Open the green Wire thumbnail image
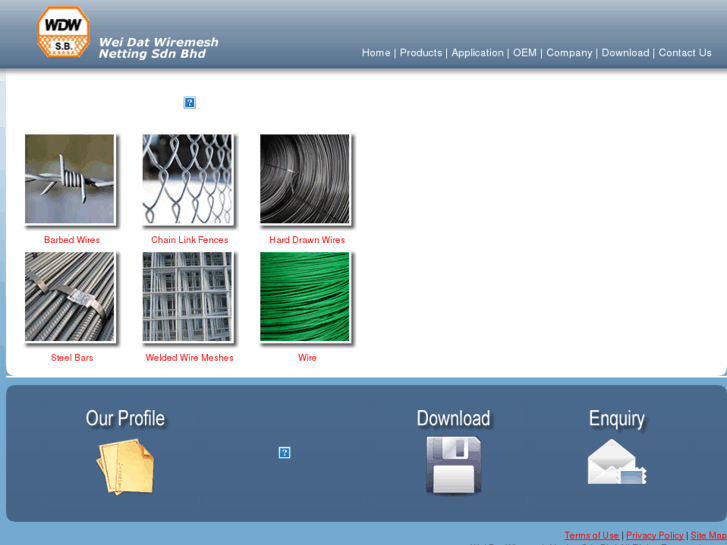 (305, 297)
